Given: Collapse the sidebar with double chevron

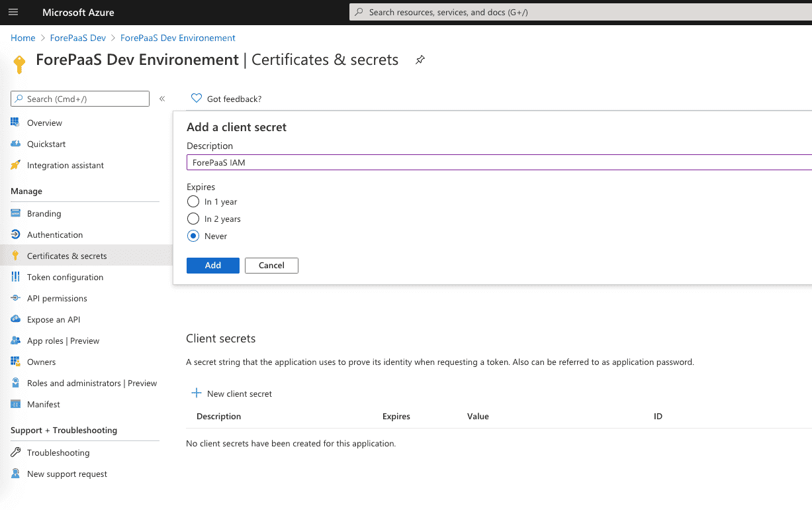Looking at the screenshot, I should click(x=162, y=99).
